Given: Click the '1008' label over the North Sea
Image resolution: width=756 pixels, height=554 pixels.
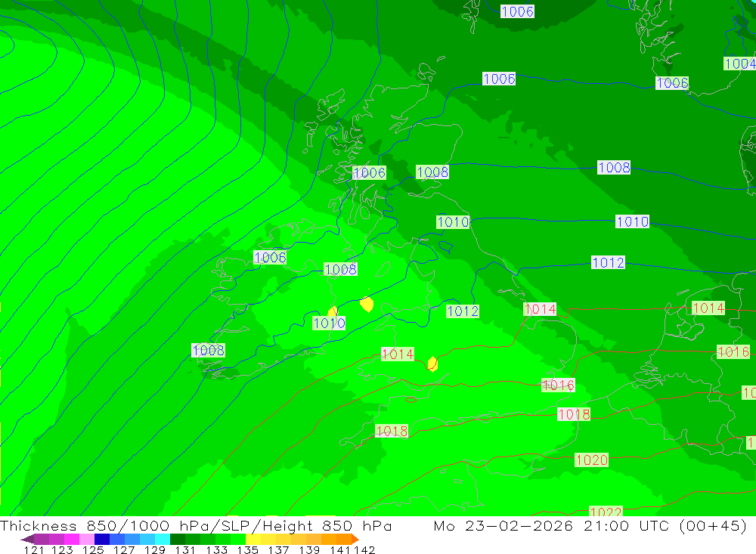Looking at the screenshot, I should [614, 167].
